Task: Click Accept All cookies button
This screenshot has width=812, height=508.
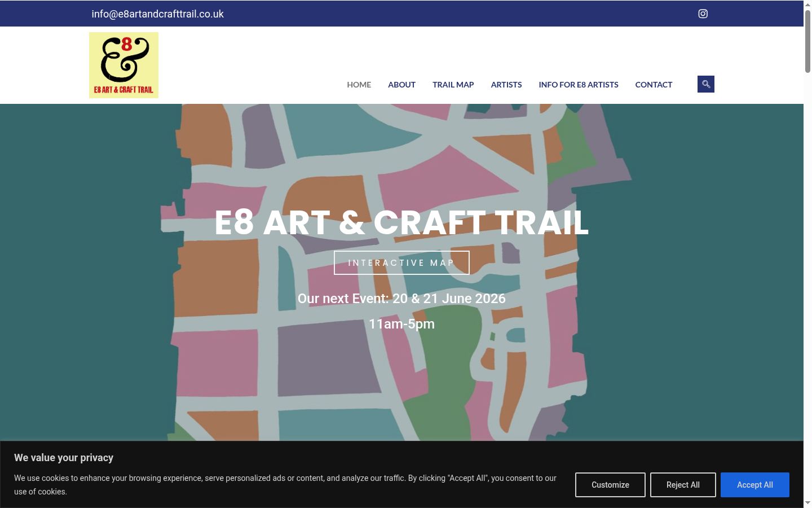Action: tap(755, 485)
